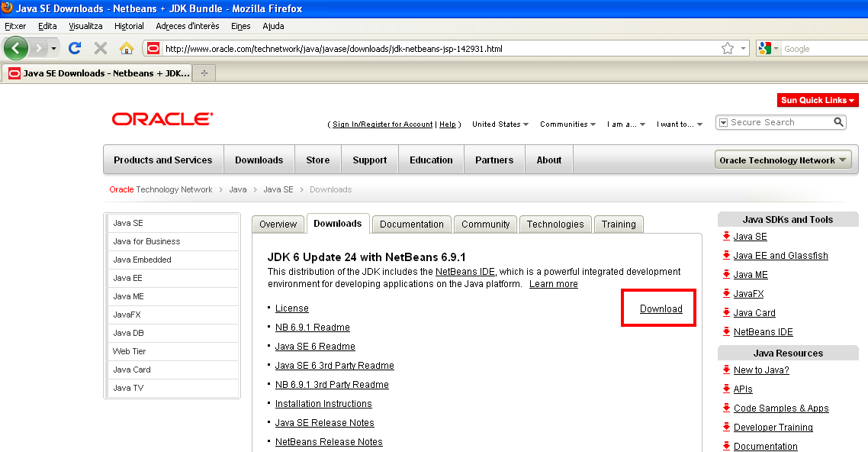Click the Oracle logo
Image resolution: width=868 pixels, height=452 pixels.
[x=162, y=119]
